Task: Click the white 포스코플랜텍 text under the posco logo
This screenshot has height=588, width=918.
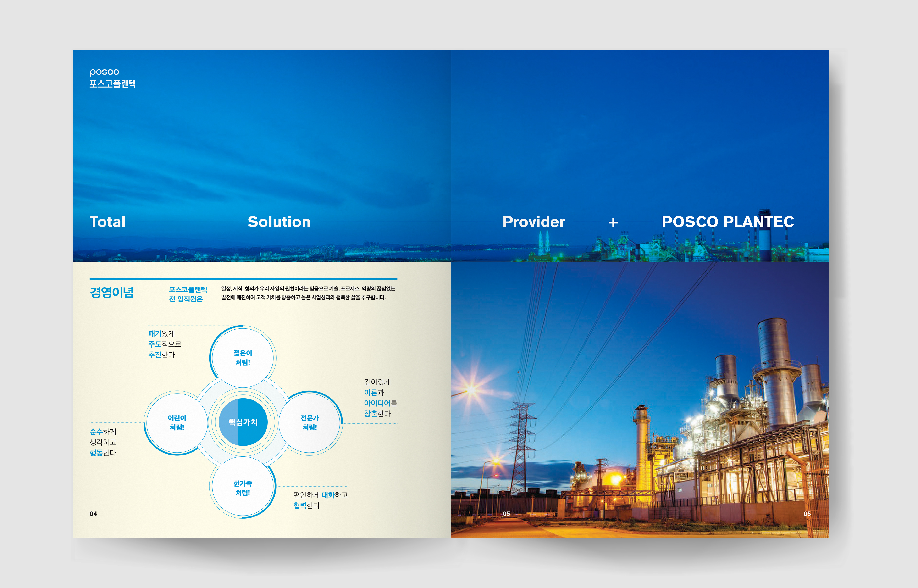Action: [113, 84]
